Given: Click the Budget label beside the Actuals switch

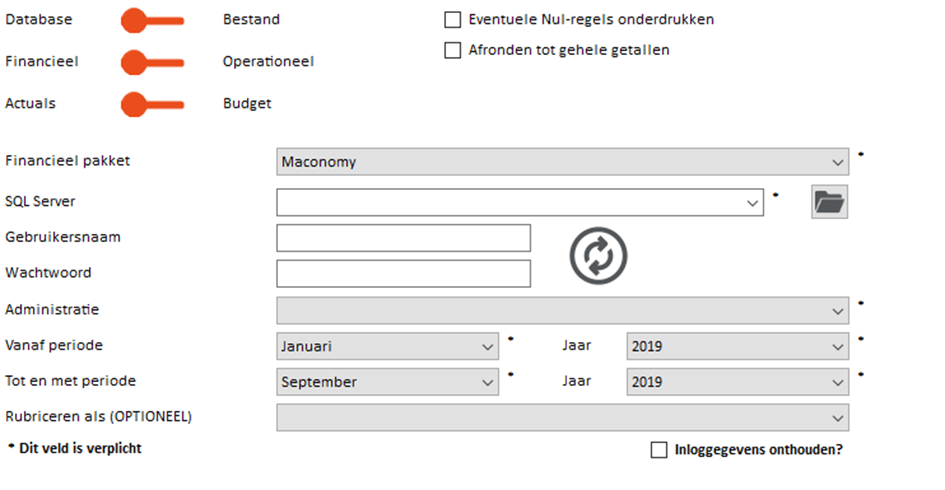Looking at the screenshot, I should click(x=247, y=104).
